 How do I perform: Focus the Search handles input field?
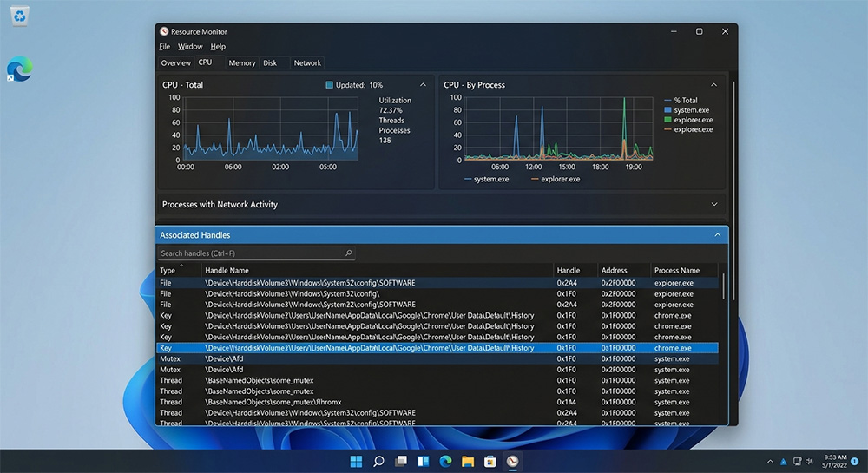pyautogui.click(x=256, y=253)
